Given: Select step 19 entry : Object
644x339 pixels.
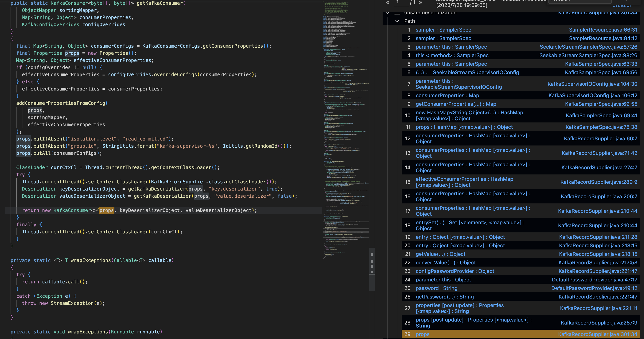Looking at the screenshot, I should (x=460, y=237).
